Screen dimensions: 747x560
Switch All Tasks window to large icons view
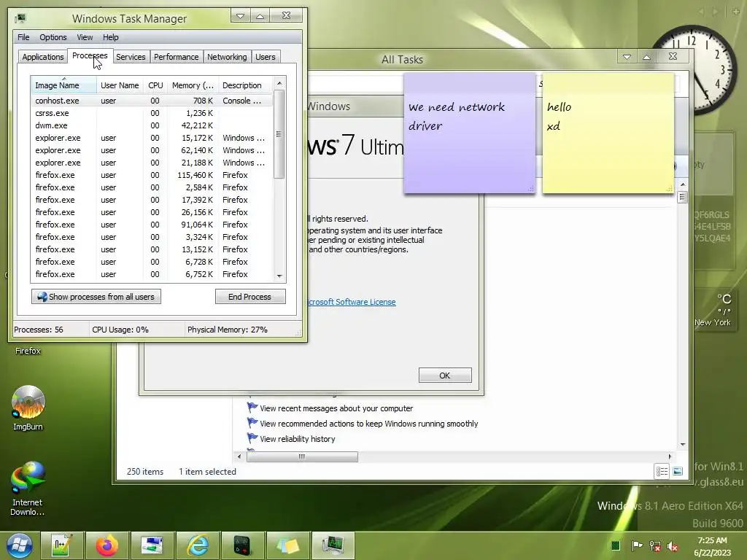pos(678,472)
